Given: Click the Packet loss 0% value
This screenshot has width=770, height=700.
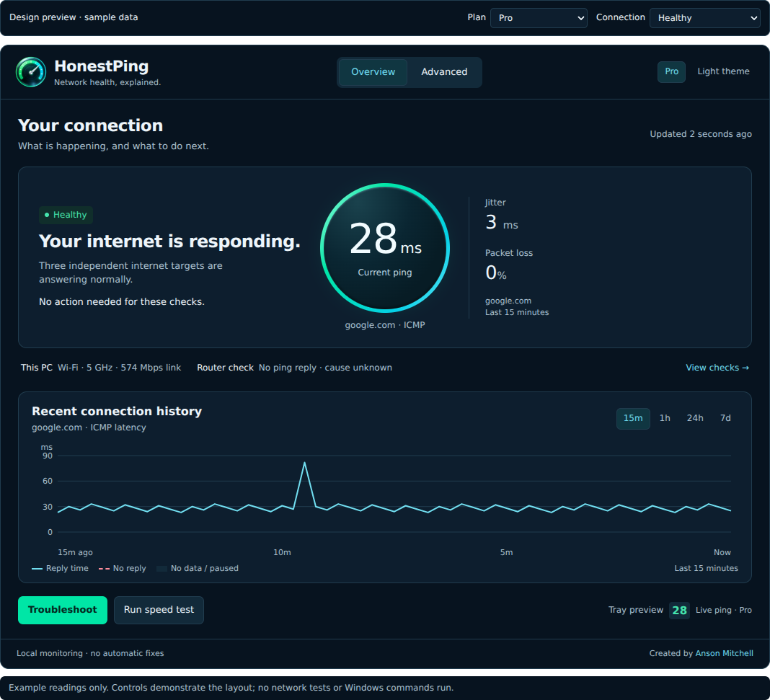Looking at the screenshot, I should click(495, 273).
